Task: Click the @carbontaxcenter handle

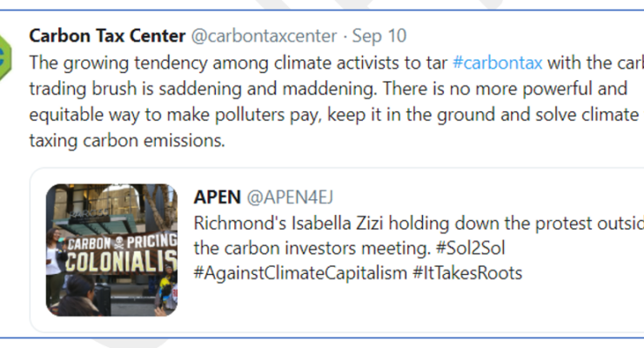Action: click(x=264, y=37)
